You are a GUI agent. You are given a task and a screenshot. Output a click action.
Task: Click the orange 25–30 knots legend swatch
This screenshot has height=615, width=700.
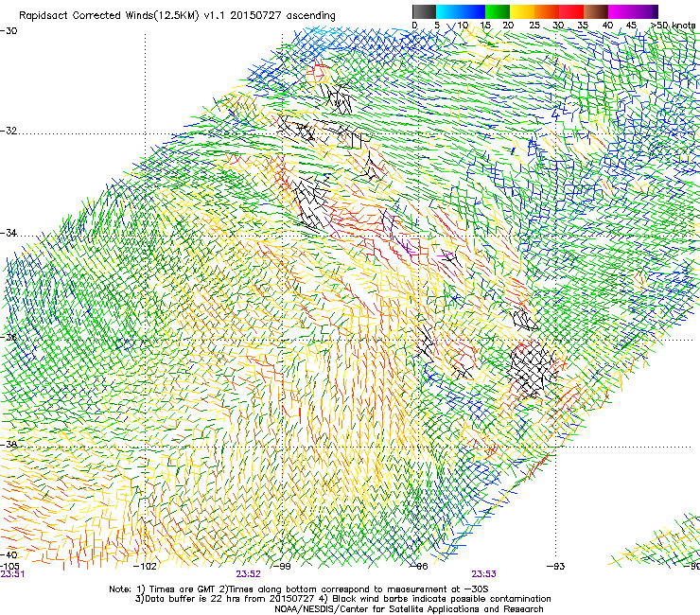tap(547, 11)
